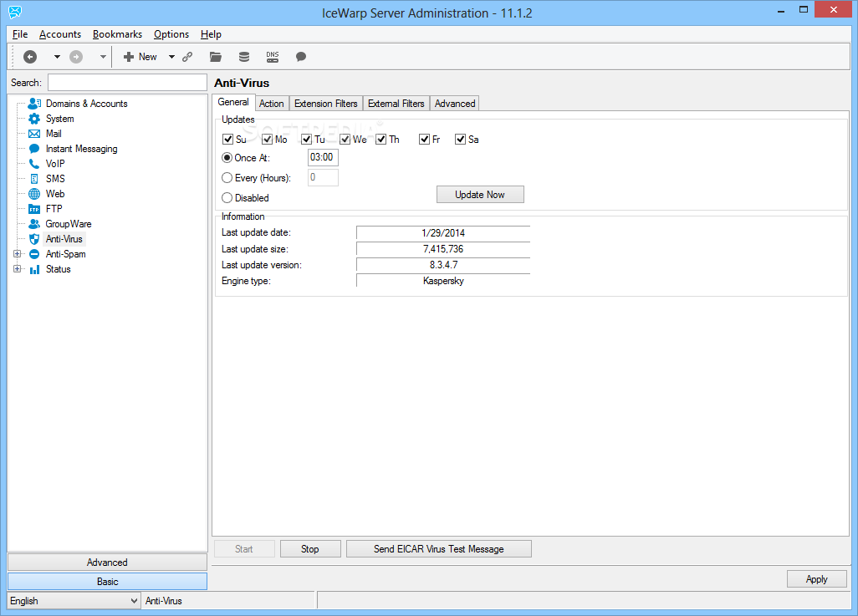The width and height of the screenshot is (858, 616).
Task: Click the Engine type value Kaspersky
Action: (443, 281)
